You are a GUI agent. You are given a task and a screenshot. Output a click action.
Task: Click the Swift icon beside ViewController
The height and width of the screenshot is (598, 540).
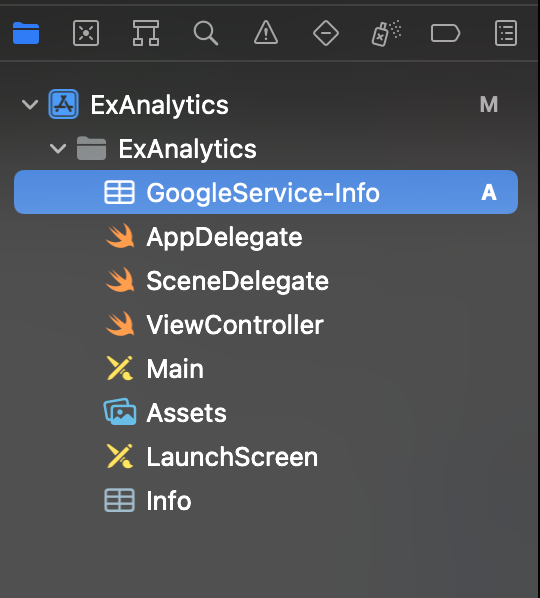[x=120, y=324]
